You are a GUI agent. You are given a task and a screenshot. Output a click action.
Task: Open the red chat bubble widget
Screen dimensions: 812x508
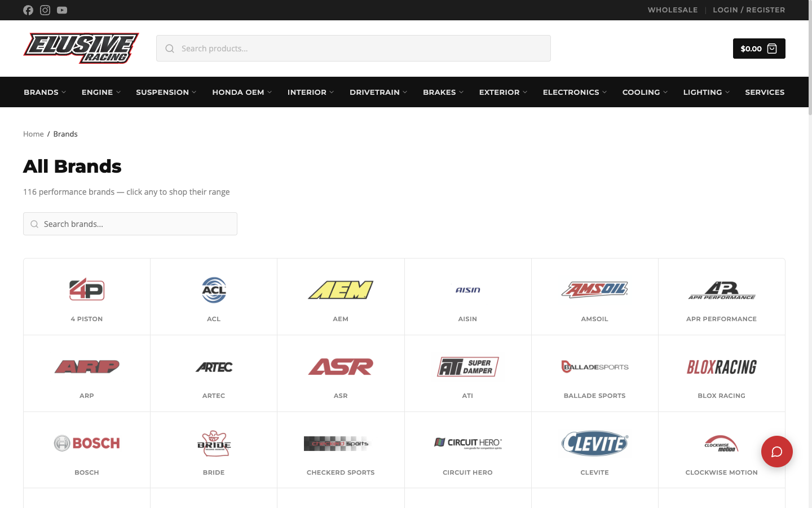(x=776, y=452)
